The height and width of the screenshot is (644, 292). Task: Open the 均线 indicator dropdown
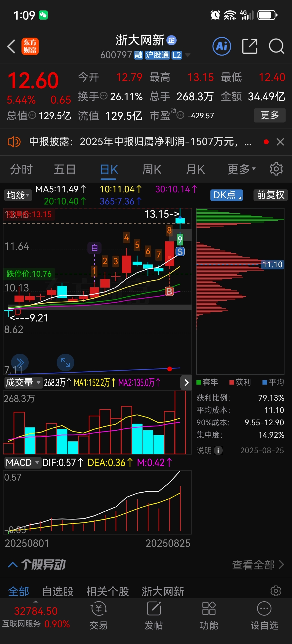pos(18,195)
